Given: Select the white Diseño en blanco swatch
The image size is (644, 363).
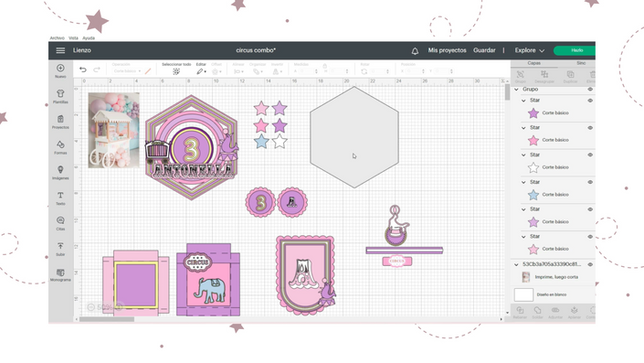Looking at the screenshot, I should click(x=523, y=294).
